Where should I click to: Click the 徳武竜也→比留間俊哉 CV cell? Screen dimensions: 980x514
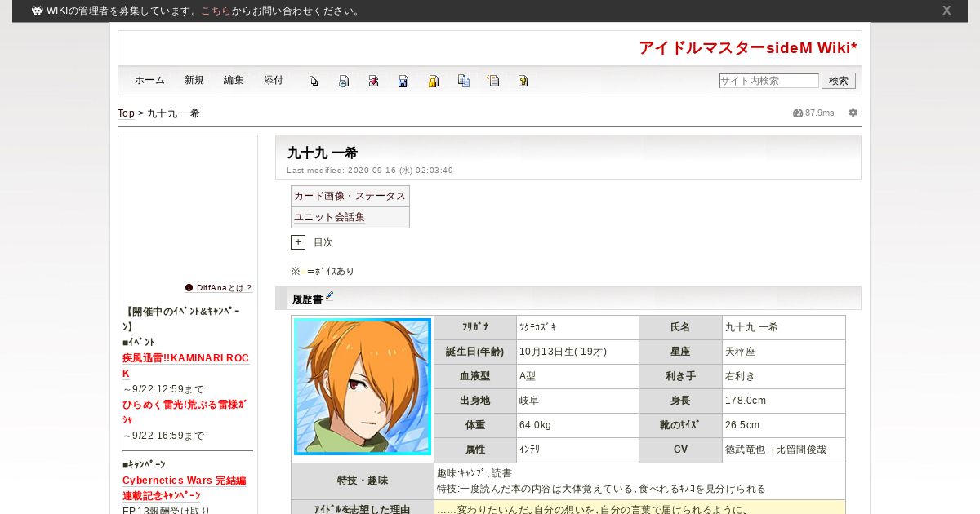point(784,450)
